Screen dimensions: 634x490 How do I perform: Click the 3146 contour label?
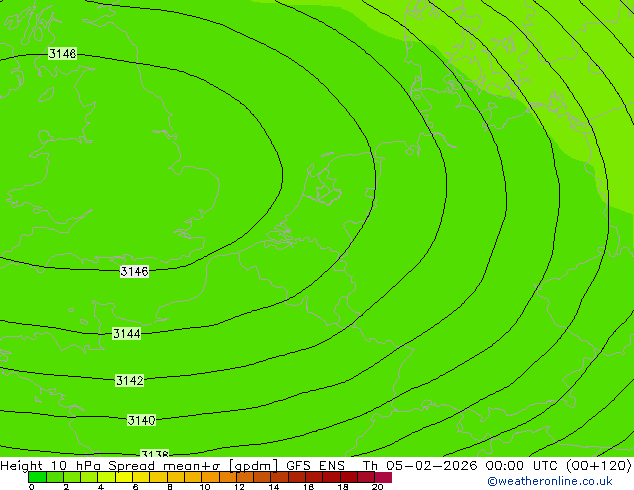tap(134, 271)
